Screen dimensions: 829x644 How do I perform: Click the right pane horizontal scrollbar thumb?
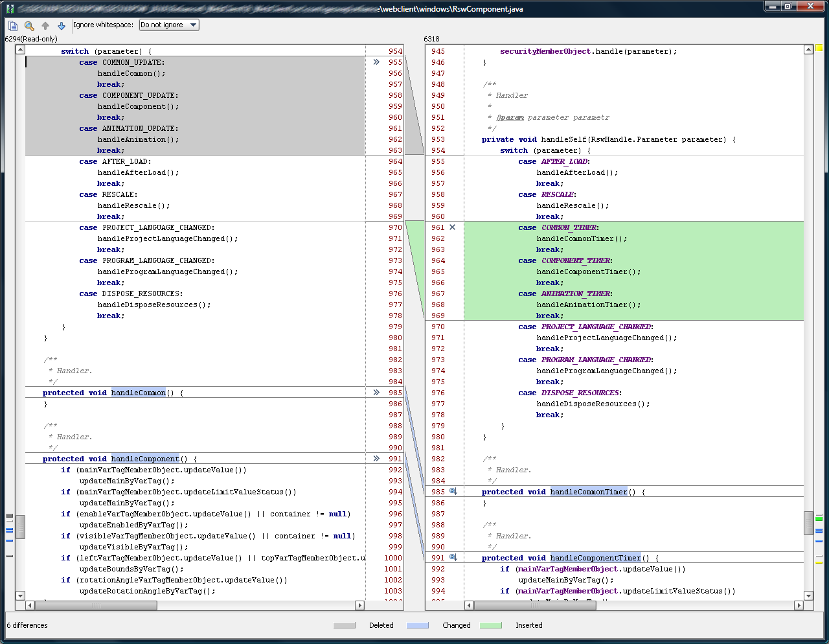pyautogui.click(x=535, y=605)
